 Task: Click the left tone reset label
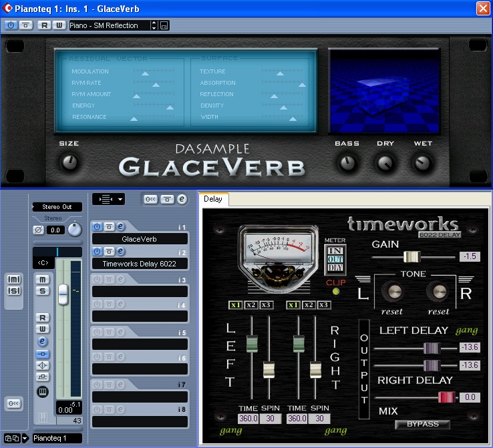(x=391, y=312)
